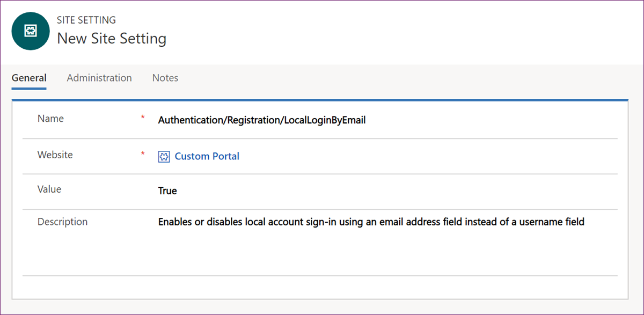The image size is (644, 315).
Task: Click the Value field label
Action: coord(49,189)
